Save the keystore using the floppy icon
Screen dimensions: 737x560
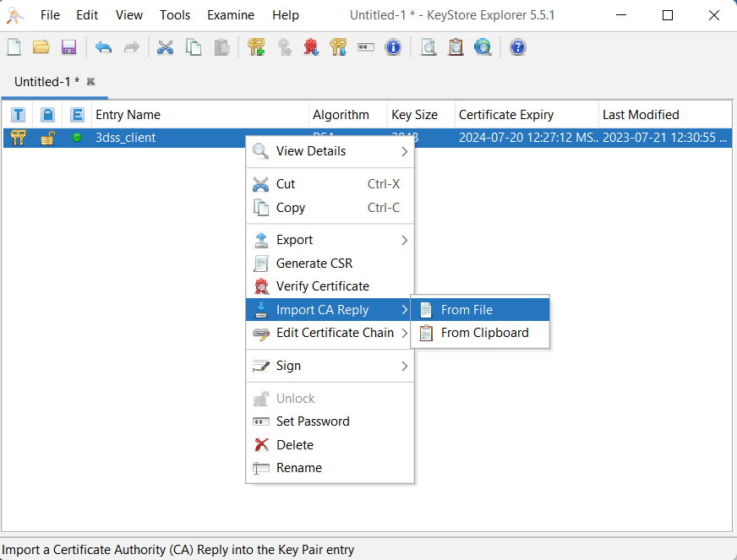[x=69, y=47]
